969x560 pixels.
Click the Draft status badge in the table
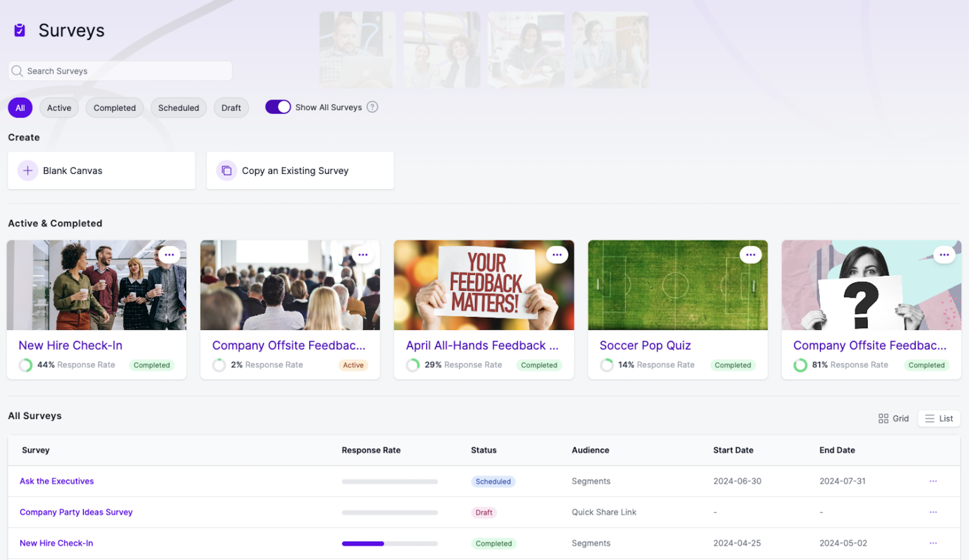[x=484, y=513]
